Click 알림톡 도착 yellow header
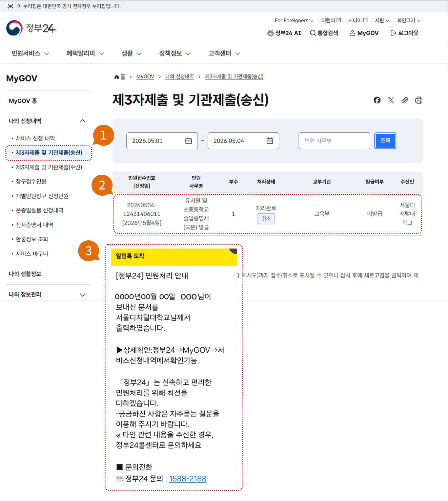Screen dimensions: 448x501 click(x=174, y=257)
